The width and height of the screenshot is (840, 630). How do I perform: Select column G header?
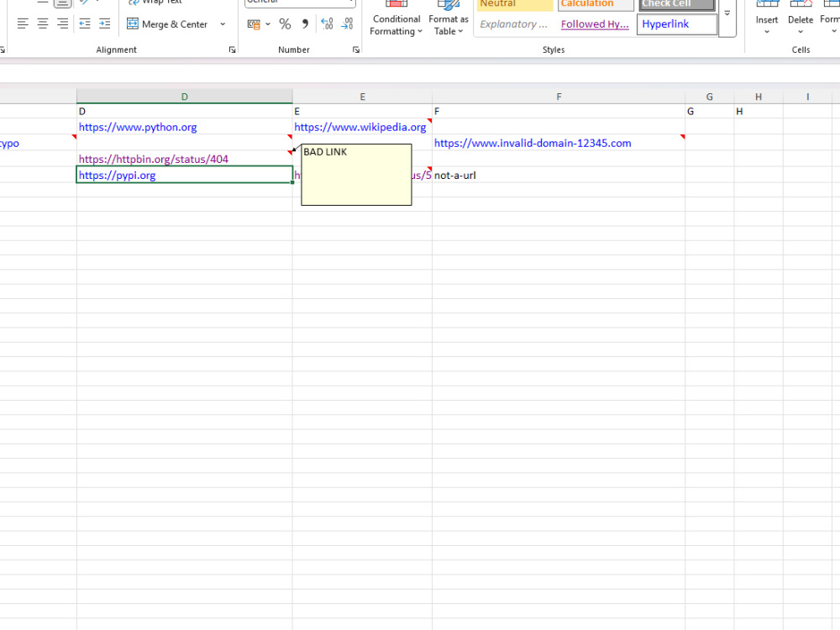click(x=709, y=97)
